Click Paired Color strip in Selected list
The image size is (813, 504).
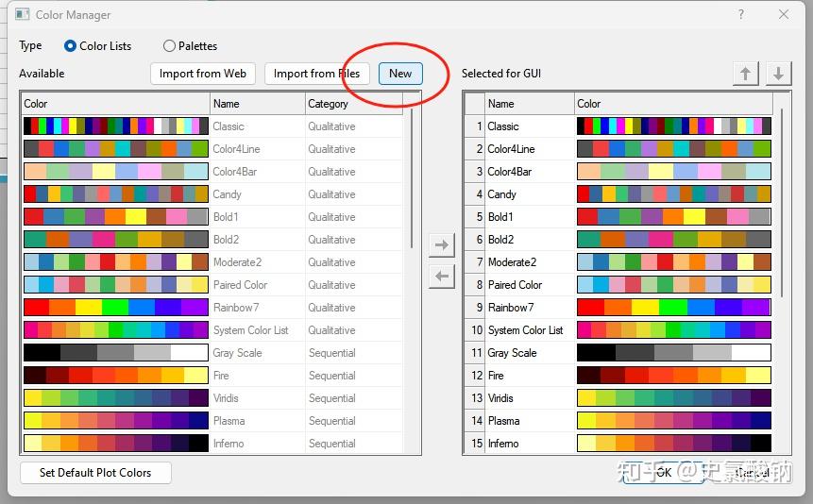674,285
